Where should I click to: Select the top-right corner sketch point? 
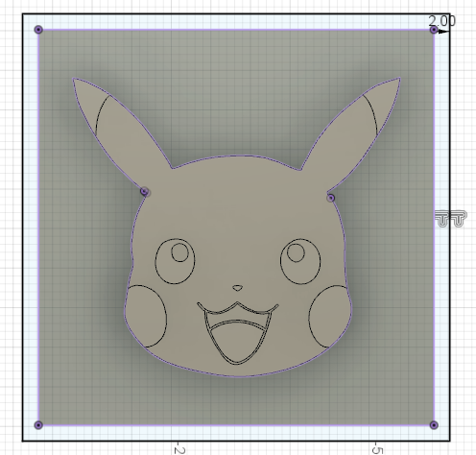(434, 30)
